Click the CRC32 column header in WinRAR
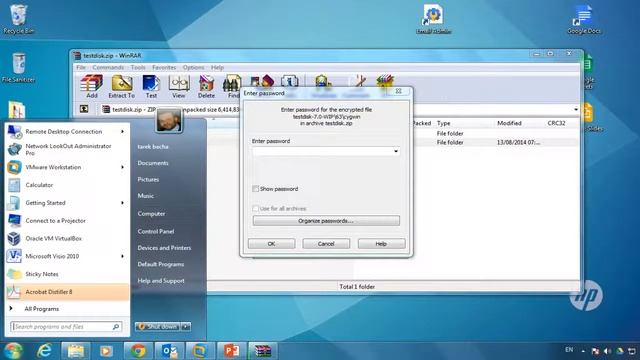Viewport: 640px width, 360px height. [x=556, y=123]
